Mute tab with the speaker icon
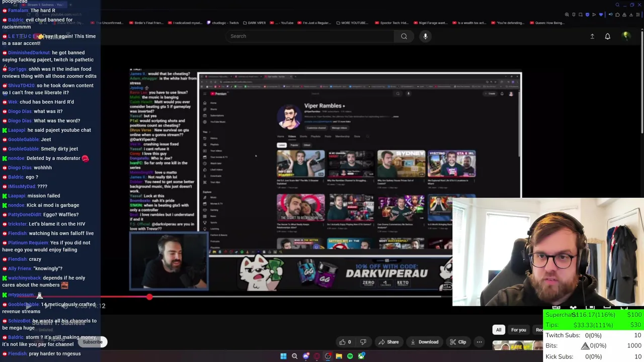 point(611,15)
